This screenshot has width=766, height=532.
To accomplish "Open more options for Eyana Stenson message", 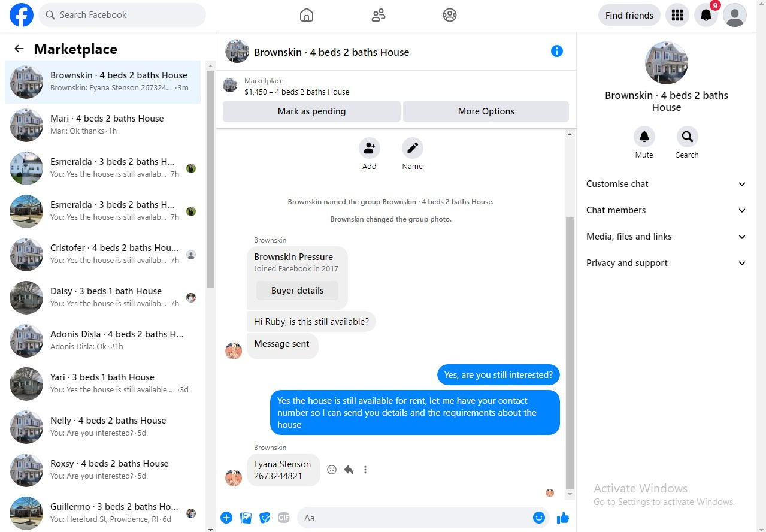I will point(365,470).
